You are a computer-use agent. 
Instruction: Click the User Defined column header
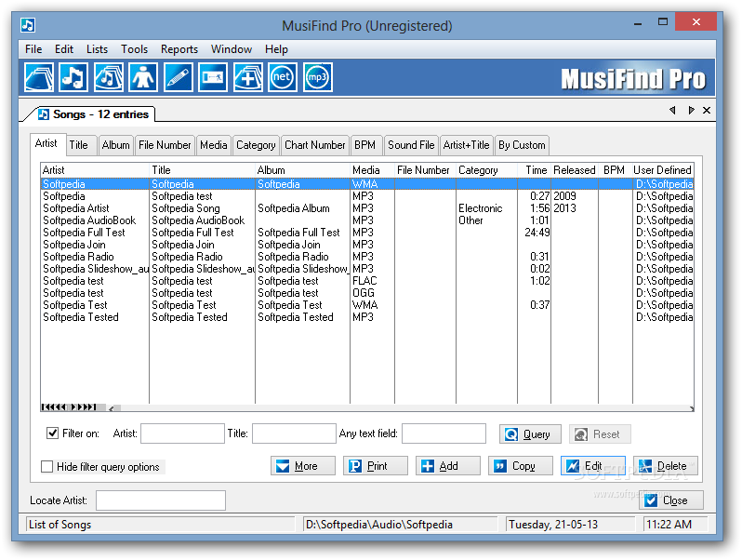coord(663,170)
